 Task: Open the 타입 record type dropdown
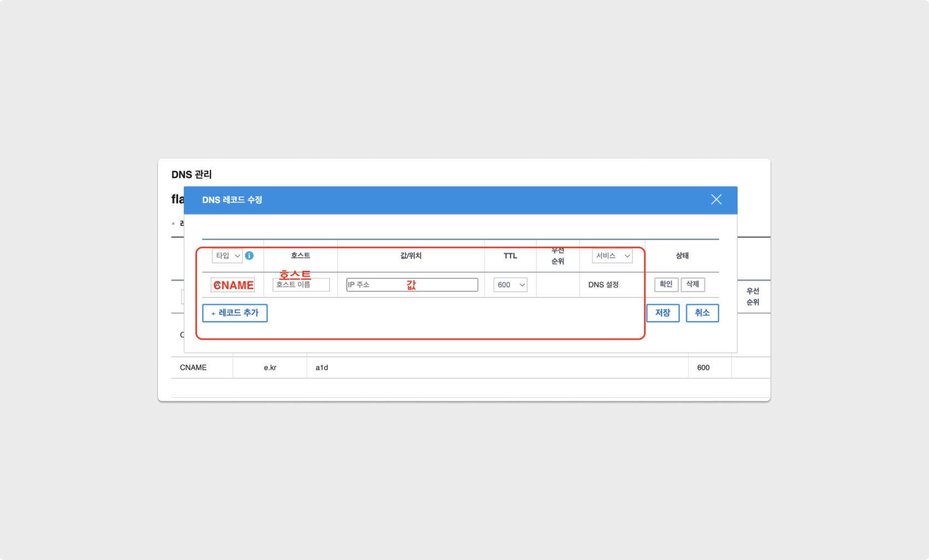click(227, 255)
